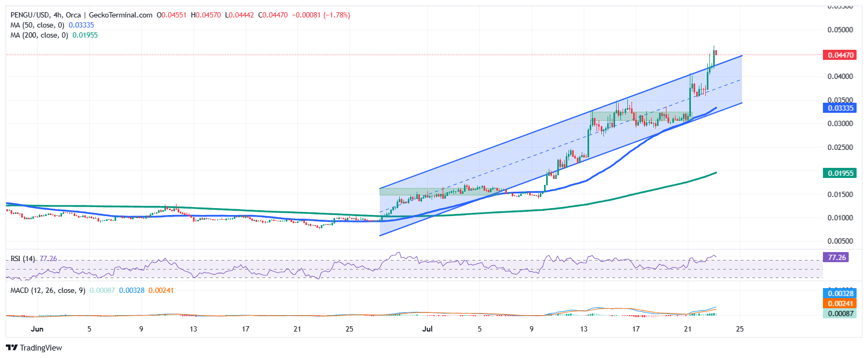Click the 0.00500 price axis label
868x358 pixels.
tap(840, 241)
